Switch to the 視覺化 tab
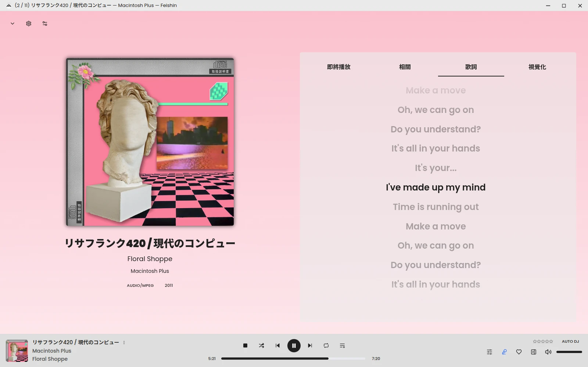588x367 pixels. coord(537,67)
